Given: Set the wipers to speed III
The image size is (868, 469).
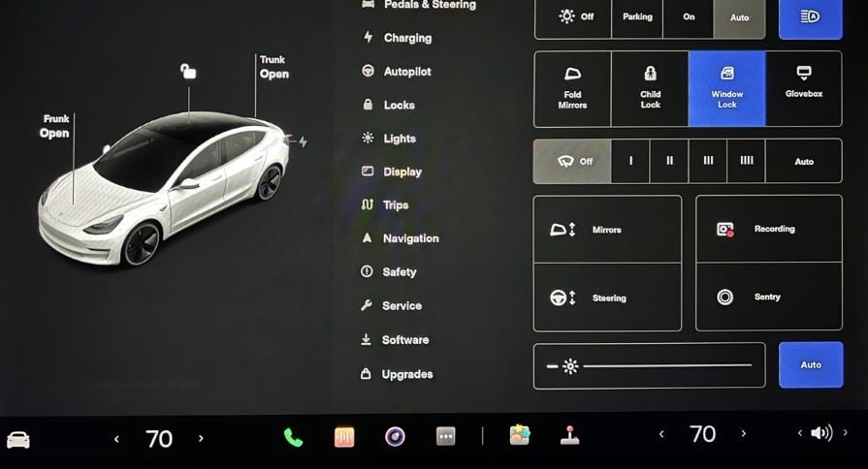Looking at the screenshot, I should point(707,161).
